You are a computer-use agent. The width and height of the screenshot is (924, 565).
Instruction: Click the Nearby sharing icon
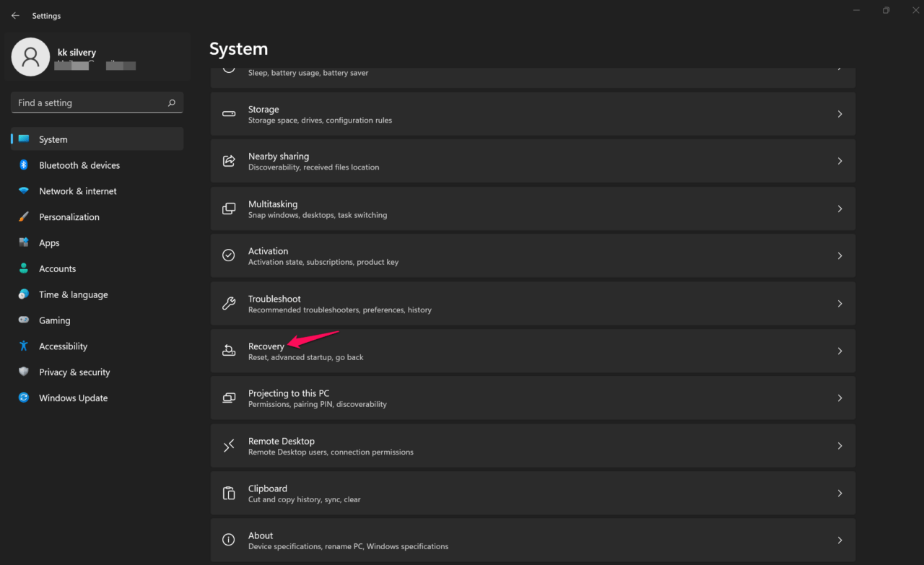pyautogui.click(x=229, y=161)
